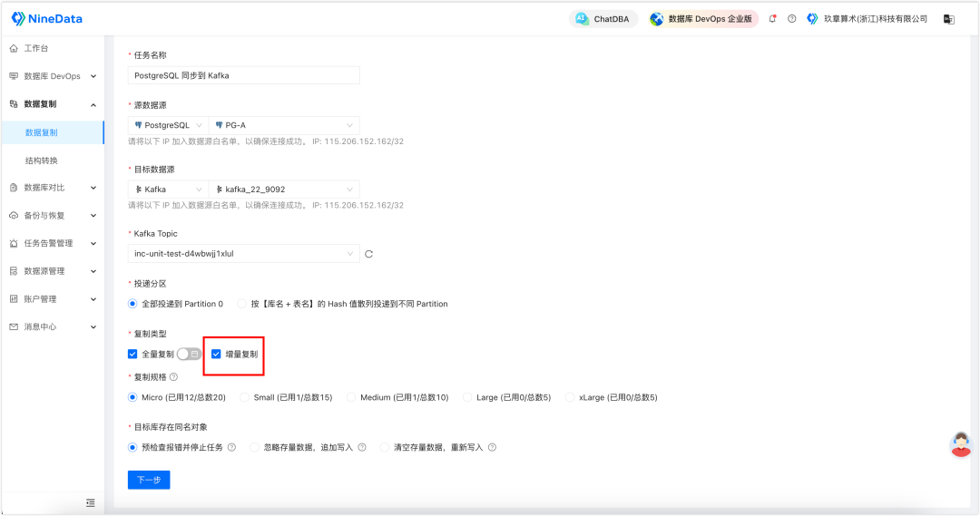Open the Kafka target type dropdown
This screenshot has width=980, height=516.
tap(168, 190)
